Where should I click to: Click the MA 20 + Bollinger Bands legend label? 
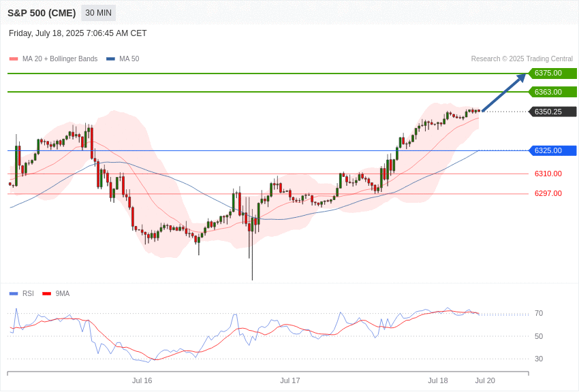60,59
